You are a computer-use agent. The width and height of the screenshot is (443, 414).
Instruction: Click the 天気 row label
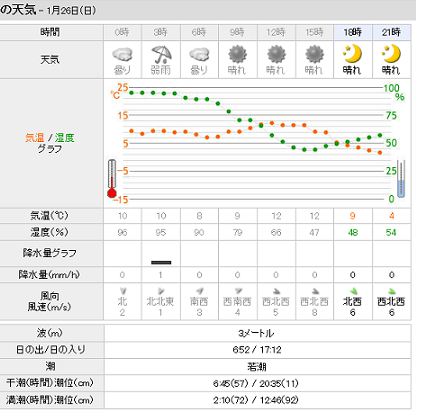click(x=50, y=60)
